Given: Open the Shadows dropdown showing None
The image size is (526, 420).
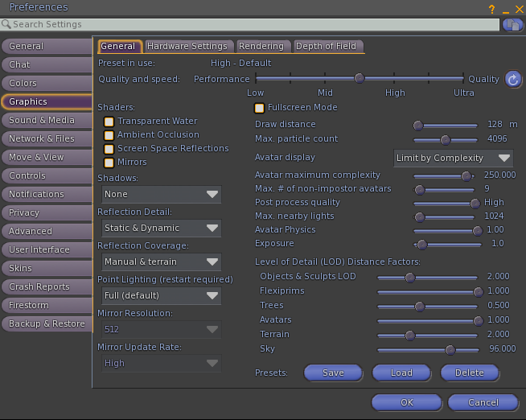Looking at the screenshot, I should pos(162,194).
